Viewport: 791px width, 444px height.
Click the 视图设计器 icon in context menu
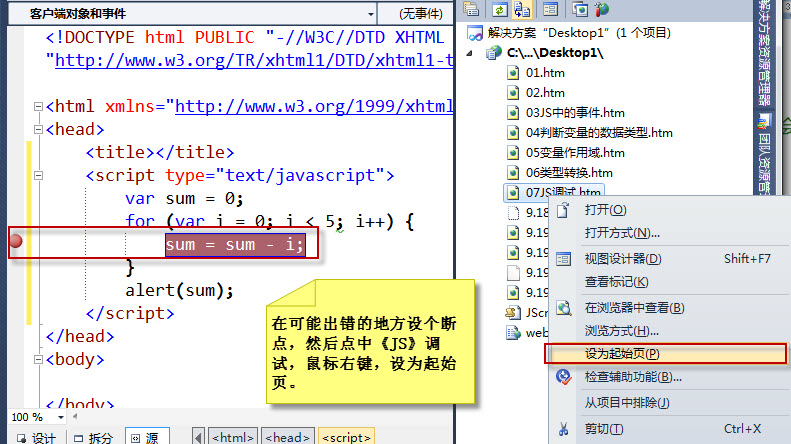563,259
